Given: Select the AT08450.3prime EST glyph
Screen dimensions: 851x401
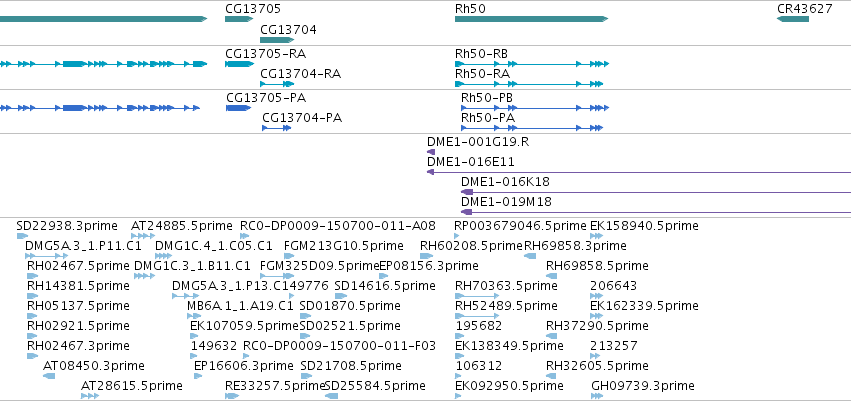Looking at the screenshot, I should [49, 376].
